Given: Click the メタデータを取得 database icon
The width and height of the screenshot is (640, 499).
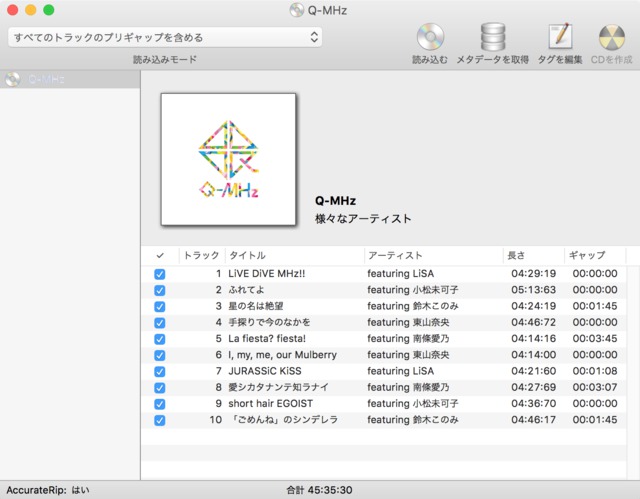Looking at the screenshot, I should click(492, 38).
